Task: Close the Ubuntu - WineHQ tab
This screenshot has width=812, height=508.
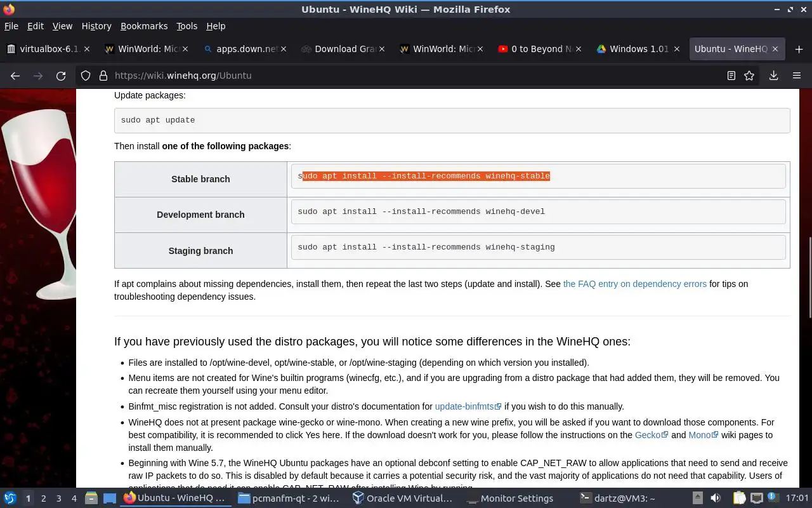Action: click(775, 49)
